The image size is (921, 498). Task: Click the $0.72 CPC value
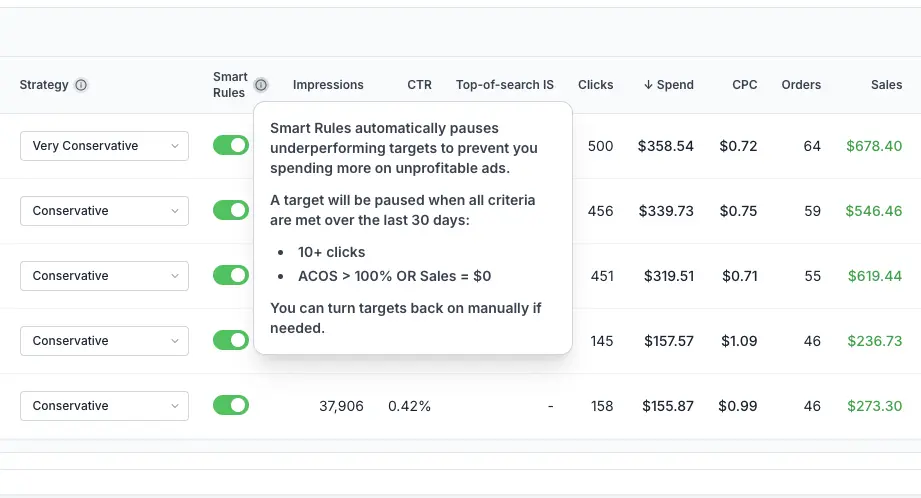(738, 146)
